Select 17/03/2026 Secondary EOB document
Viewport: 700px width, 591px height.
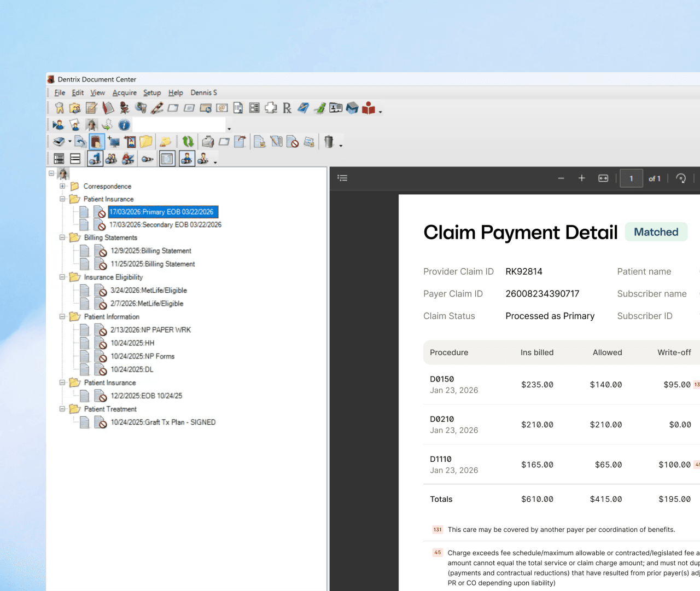pyautogui.click(x=165, y=225)
